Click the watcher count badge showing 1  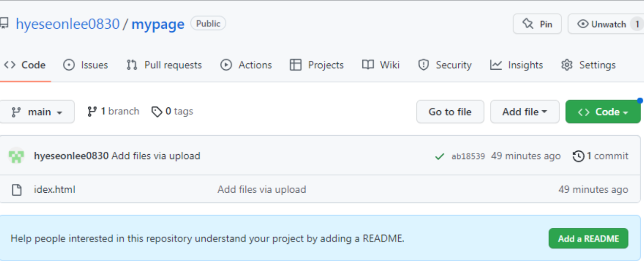click(x=637, y=24)
